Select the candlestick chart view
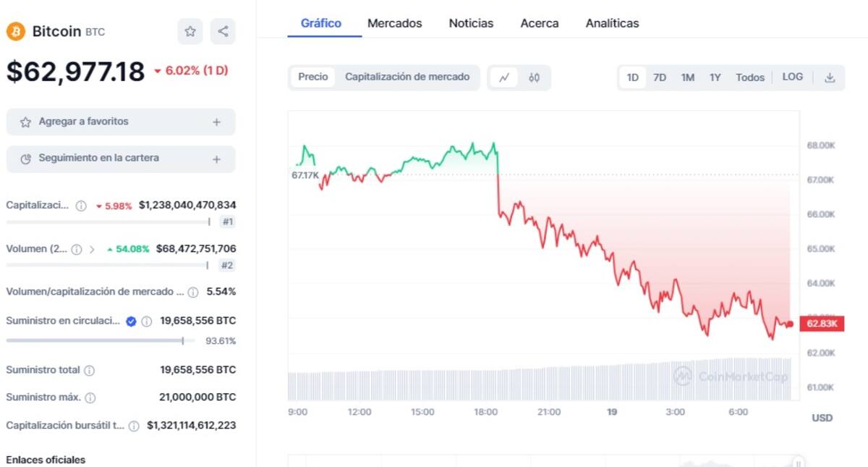The height and width of the screenshot is (467, 868). point(534,77)
